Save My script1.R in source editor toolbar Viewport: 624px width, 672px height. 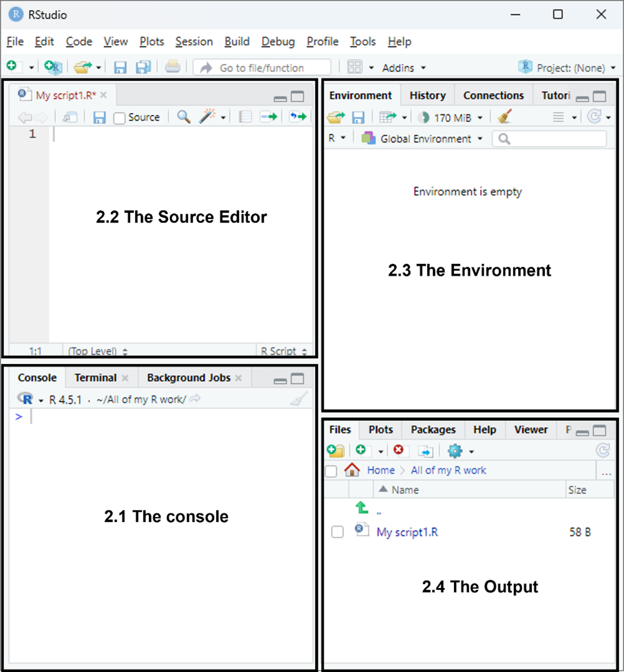pos(99,117)
